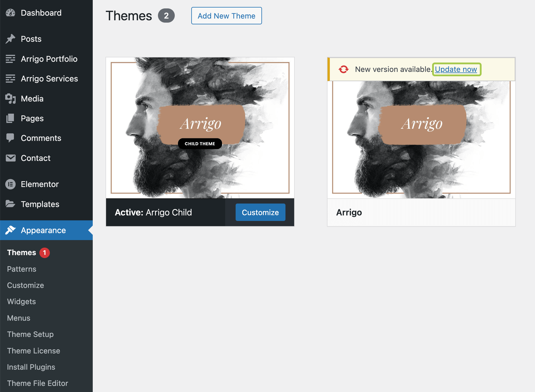Click the Add New Theme button
The image size is (535, 392).
(x=226, y=16)
